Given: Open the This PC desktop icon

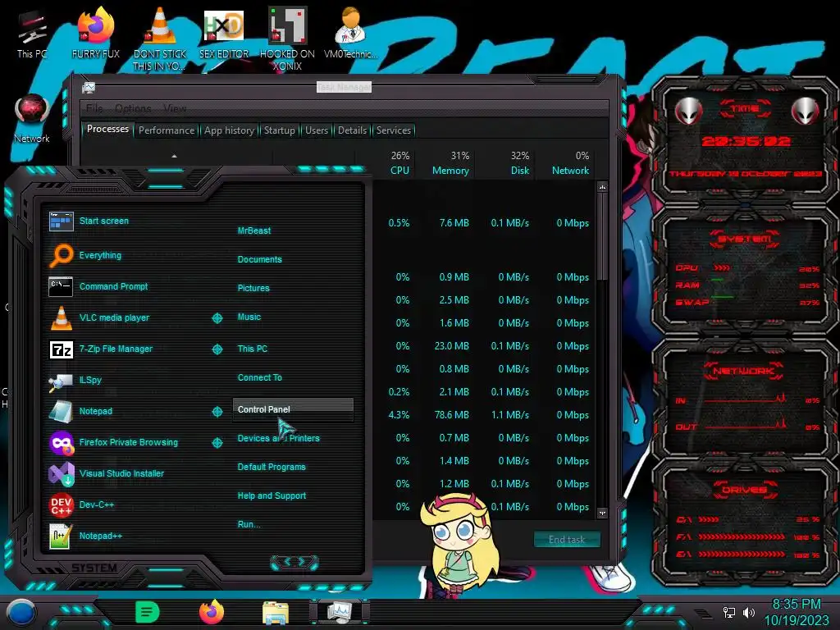Looking at the screenshot, I should coord(32,34).
